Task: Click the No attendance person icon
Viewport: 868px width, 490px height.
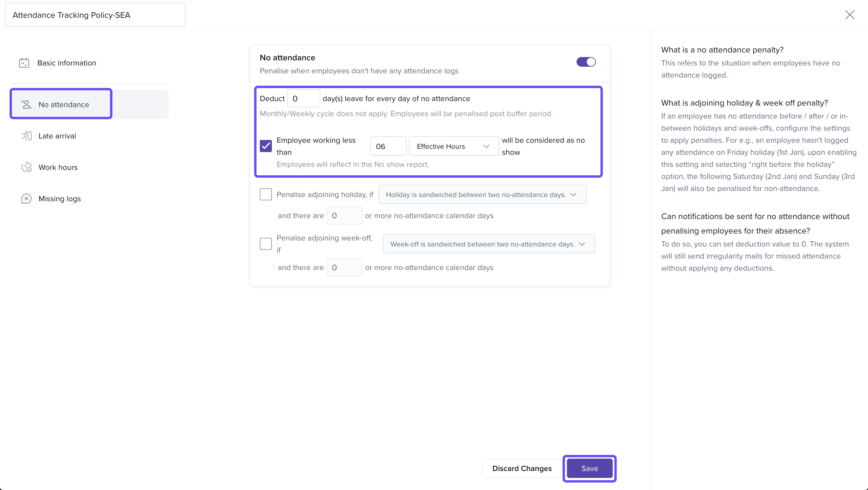Action: pyautogui.click(x=26, y=104)
